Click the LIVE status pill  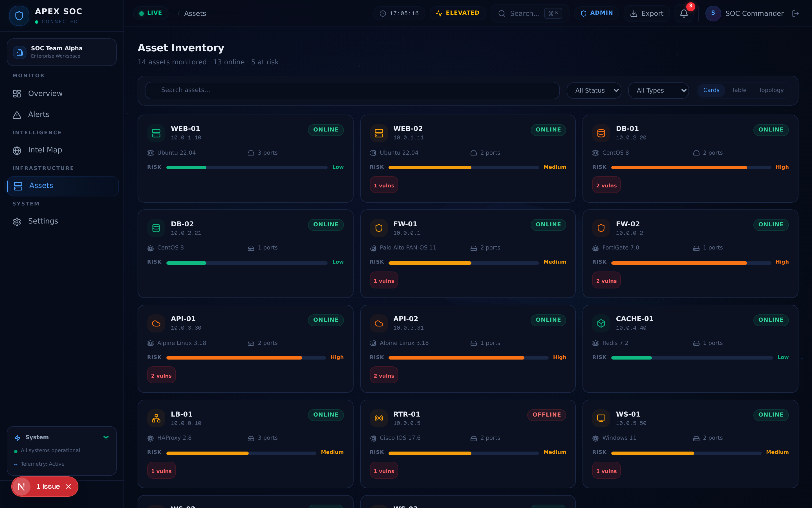pyautogui.click(x=151, y=13)
